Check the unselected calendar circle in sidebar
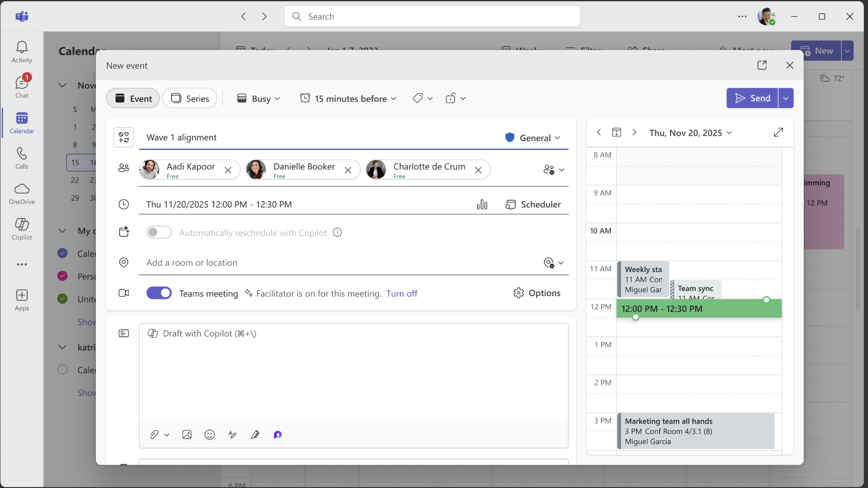Image resolution: width=868 pixels, height=488 pixels. pyautogui.click(x=62, y=370)
